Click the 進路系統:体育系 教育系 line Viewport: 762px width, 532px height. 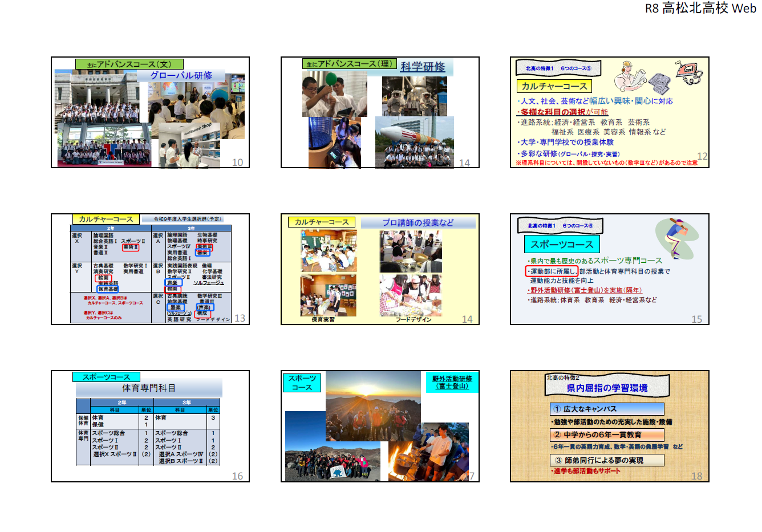click(592, 300)
